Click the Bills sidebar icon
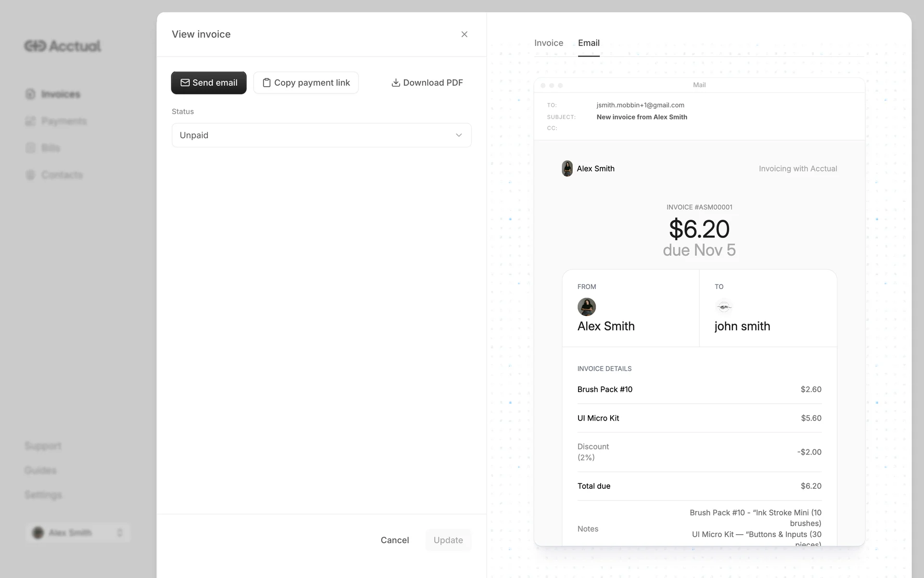 (x=30, y=148)
